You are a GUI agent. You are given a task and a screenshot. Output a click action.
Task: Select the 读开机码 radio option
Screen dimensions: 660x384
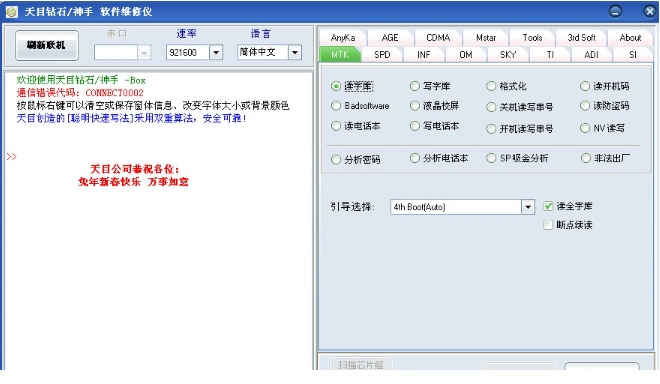(x=604, y=86)
